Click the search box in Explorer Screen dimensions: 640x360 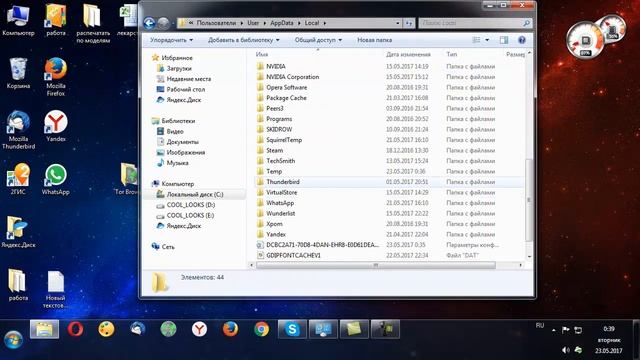pos(475,23)
